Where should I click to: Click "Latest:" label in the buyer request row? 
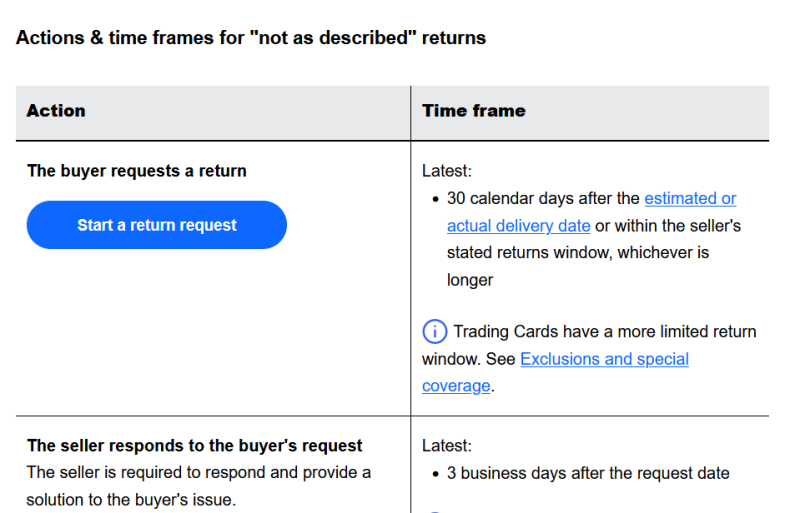pos(447,171)
